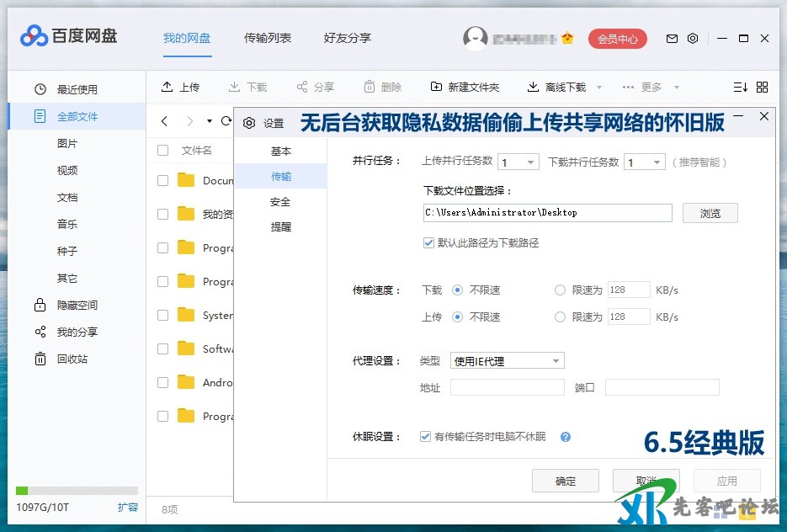Viewport: 787px width, 532px height.
Task: Open proxy type (使用IE代理) combo box
Action: (507, 361)
